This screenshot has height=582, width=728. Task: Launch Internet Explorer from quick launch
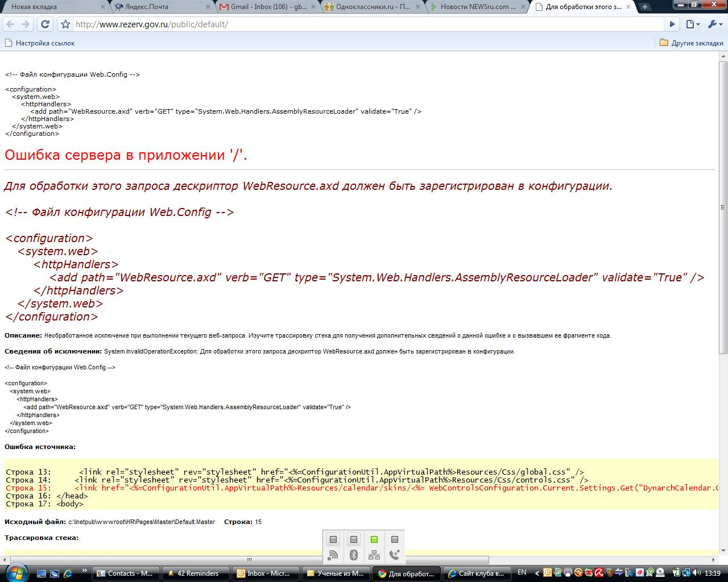pyautogui.click(x=68, y=573)
